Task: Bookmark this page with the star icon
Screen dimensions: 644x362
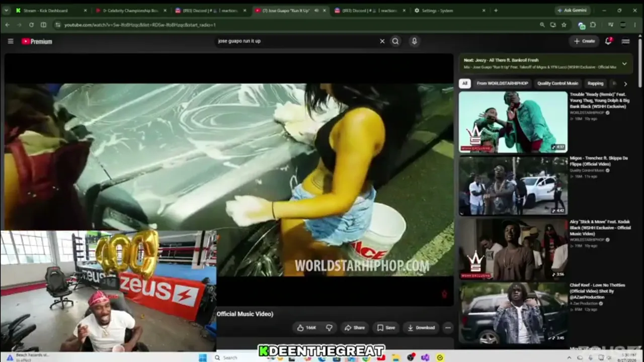Action: 564,25
